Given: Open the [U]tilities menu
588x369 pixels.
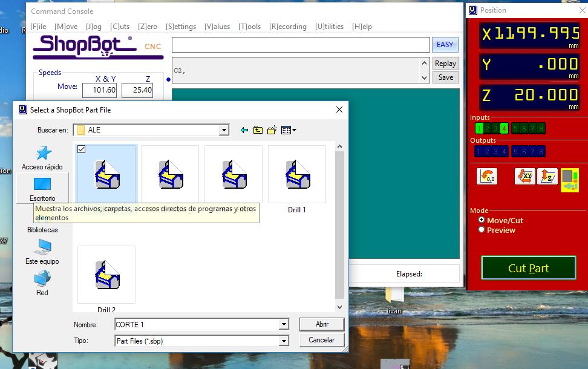Looking at the screenshot, I should [329, 27].
